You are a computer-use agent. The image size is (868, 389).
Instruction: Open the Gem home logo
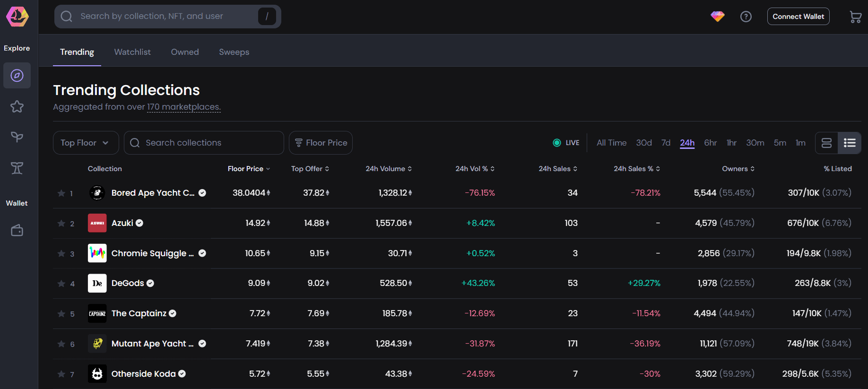click(17, 17)
